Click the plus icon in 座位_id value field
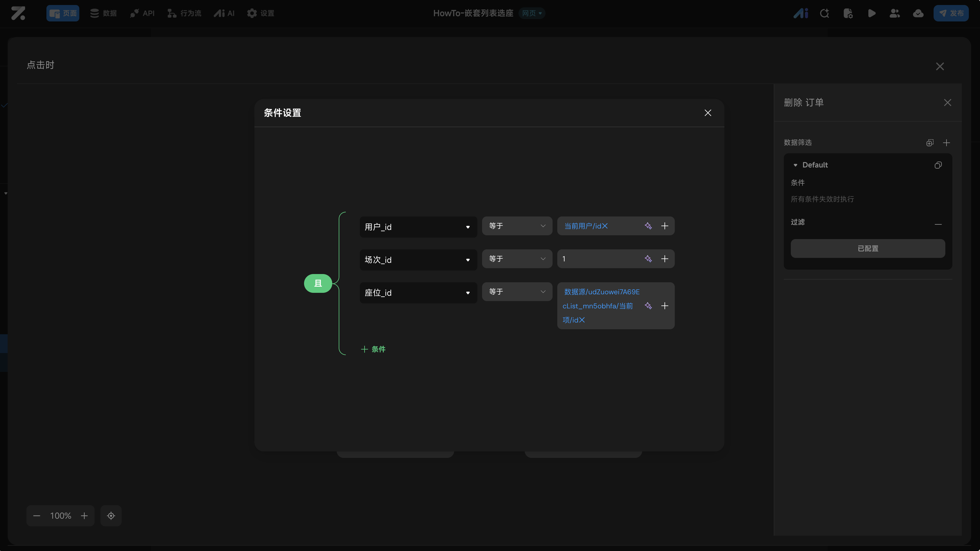The image size is (980, 551). [x=664, y=306]
